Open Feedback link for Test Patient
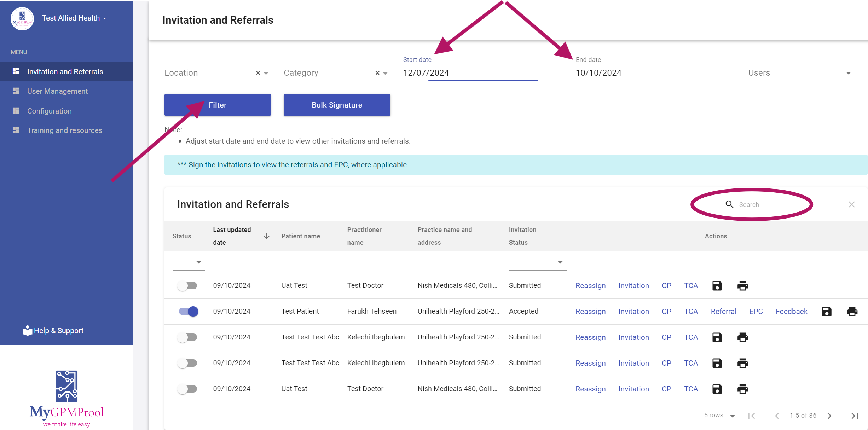 [792, 312]
